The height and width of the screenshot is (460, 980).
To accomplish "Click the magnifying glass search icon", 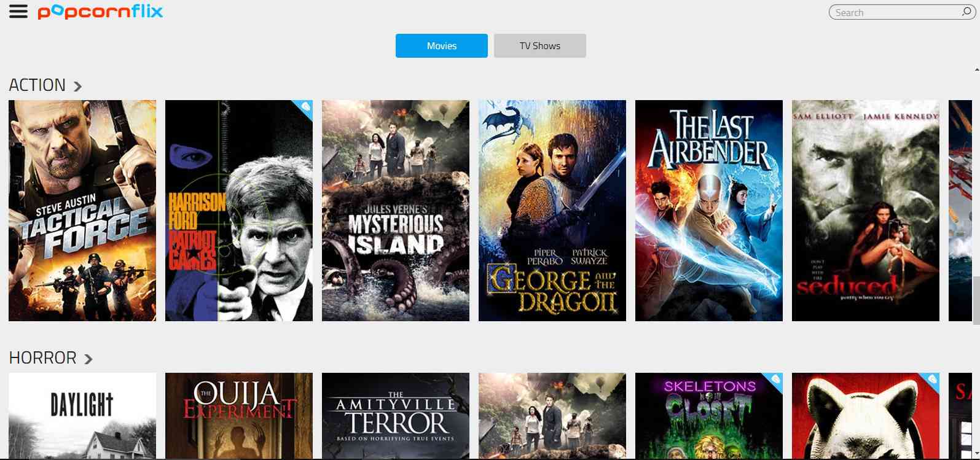I will [966, 12].
